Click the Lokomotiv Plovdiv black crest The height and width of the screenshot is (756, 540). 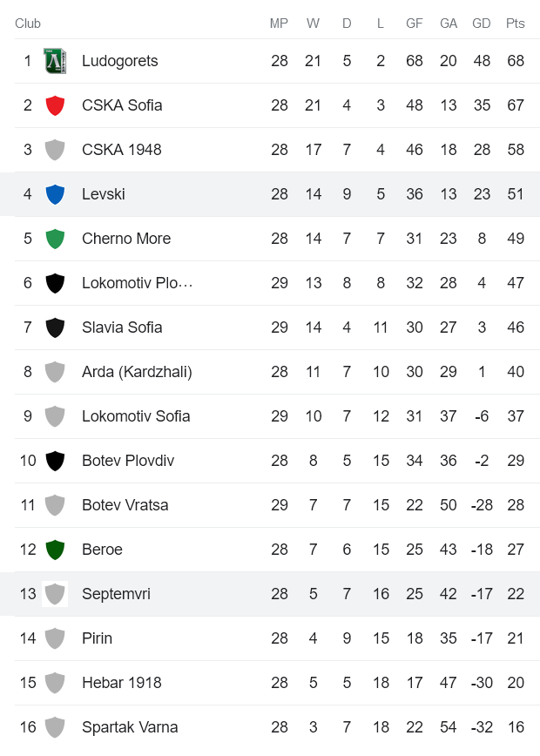click(x=55, y=283)
